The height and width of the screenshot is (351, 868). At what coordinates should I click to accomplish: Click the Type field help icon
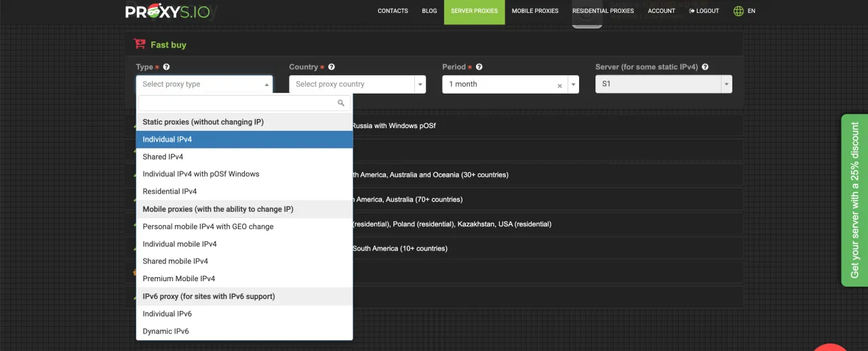pyautogui.click(x=167, y=67)
